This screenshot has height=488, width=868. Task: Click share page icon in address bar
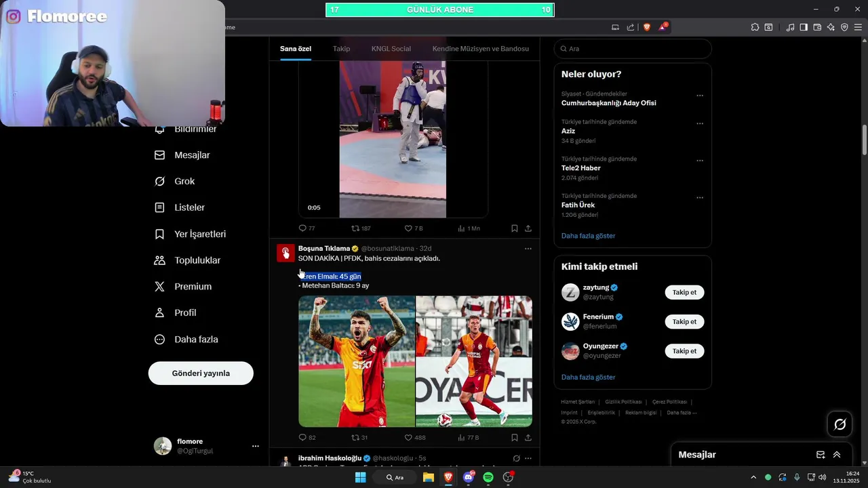[631, 27]
